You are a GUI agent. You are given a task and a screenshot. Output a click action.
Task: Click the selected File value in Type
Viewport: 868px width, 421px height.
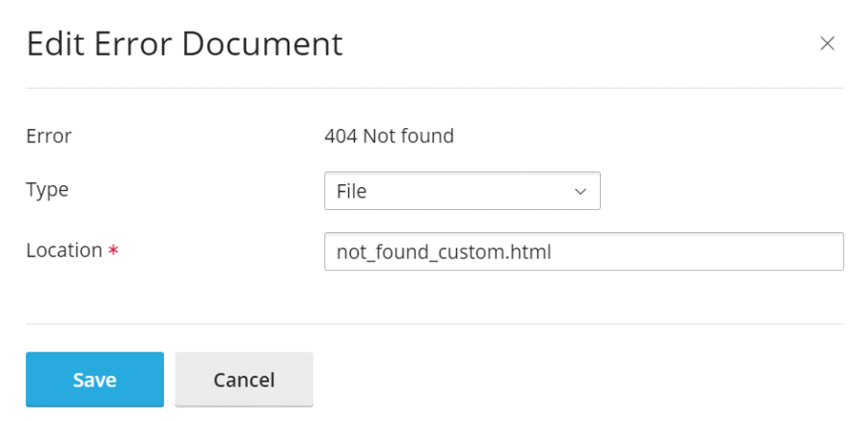pyautogui.click(x=352, y=192)
